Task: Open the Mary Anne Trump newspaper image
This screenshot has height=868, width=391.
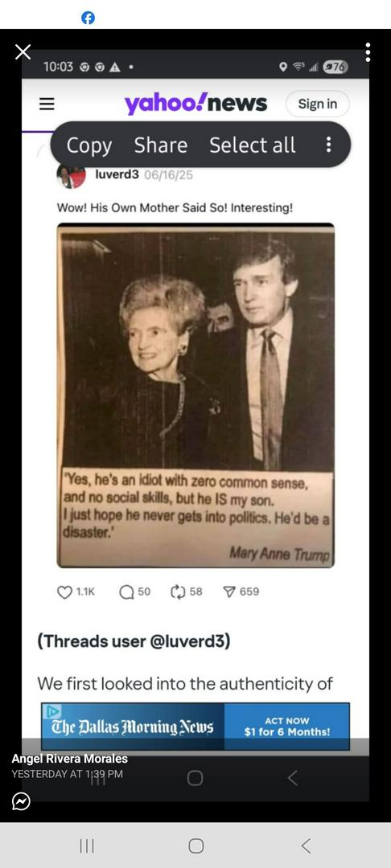Action: coord(195,395)
